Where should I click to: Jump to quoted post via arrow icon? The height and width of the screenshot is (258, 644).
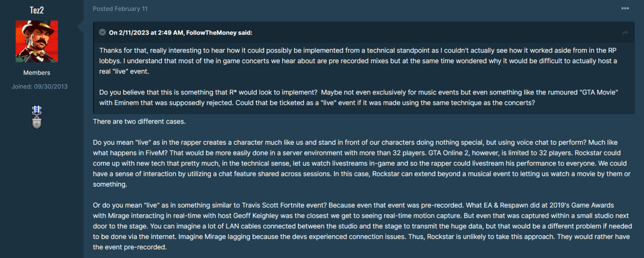625,33
